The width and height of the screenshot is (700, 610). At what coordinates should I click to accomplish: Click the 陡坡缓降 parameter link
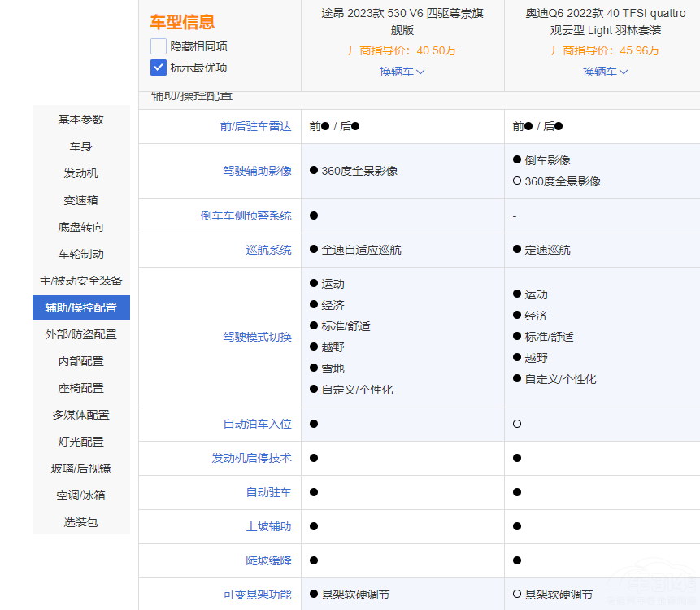(268, 560)
